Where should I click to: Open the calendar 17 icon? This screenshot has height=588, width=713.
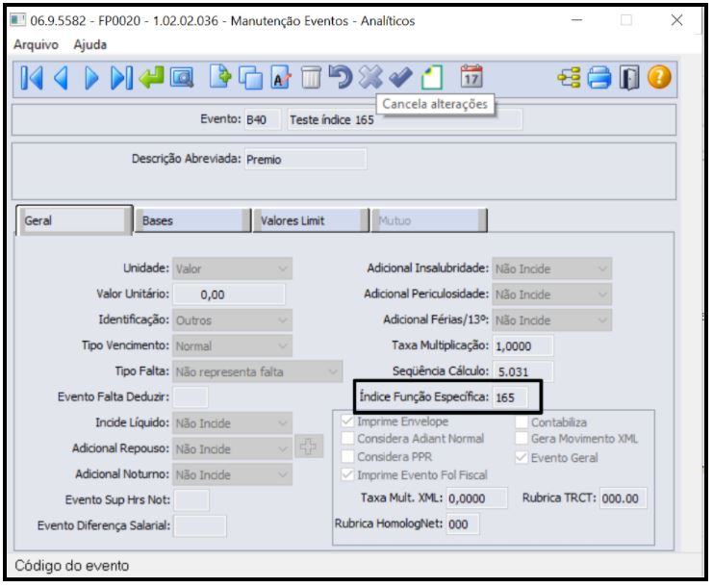[x=471, y=77]
